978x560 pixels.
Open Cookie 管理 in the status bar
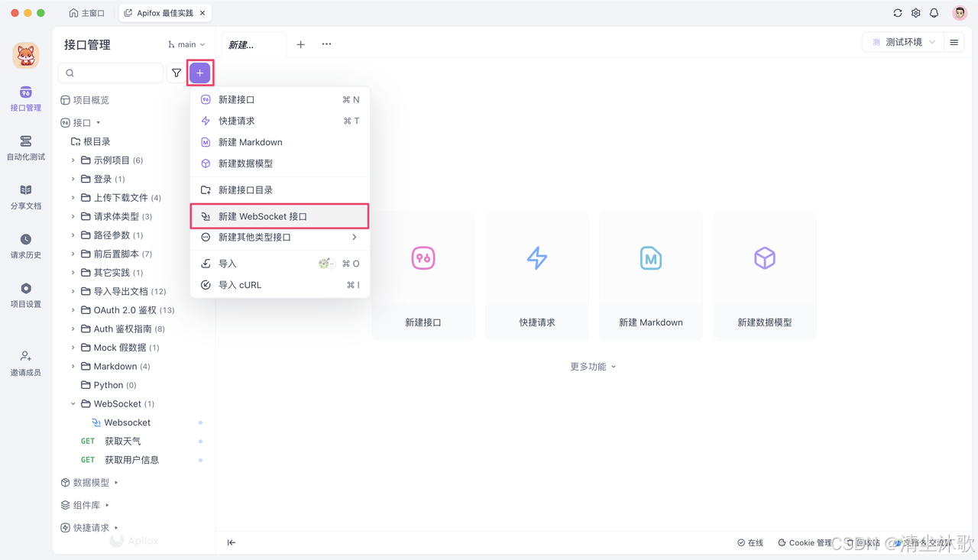[805, 542]
